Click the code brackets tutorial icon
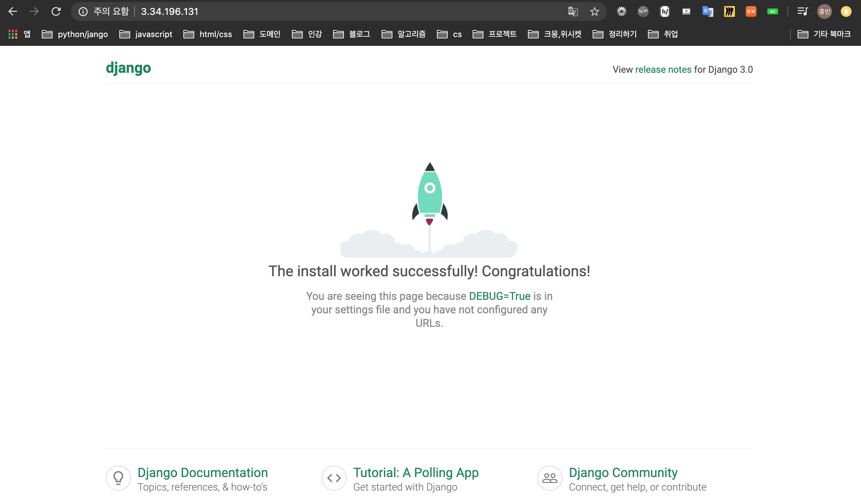Image resolution: width=861 pixels, height=504 pixels. pos(334,478)
